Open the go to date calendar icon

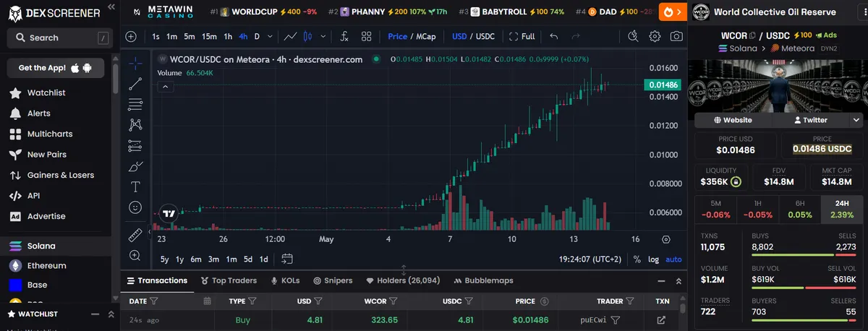coord(287,259)
